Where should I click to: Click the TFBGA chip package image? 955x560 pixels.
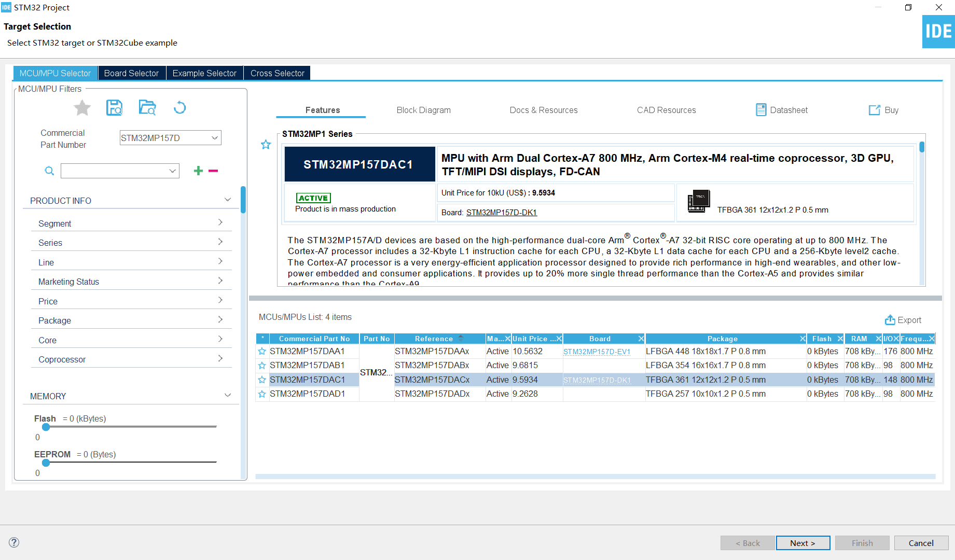[699, 201]
